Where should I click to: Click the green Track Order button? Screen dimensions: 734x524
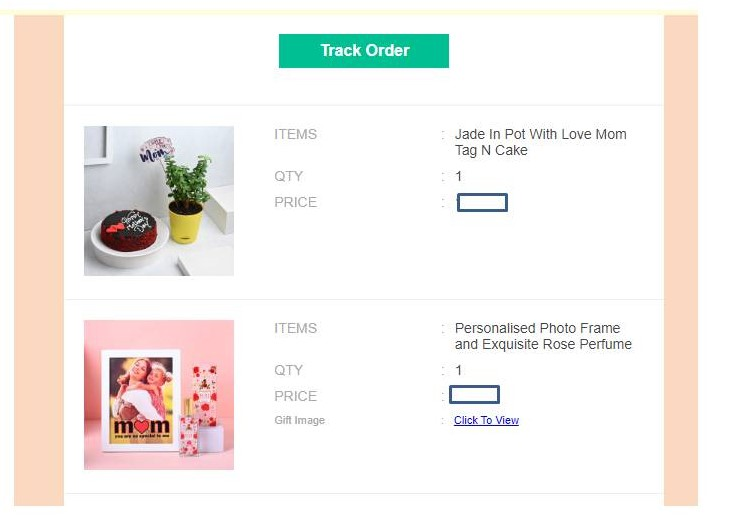tap(364, 51)
